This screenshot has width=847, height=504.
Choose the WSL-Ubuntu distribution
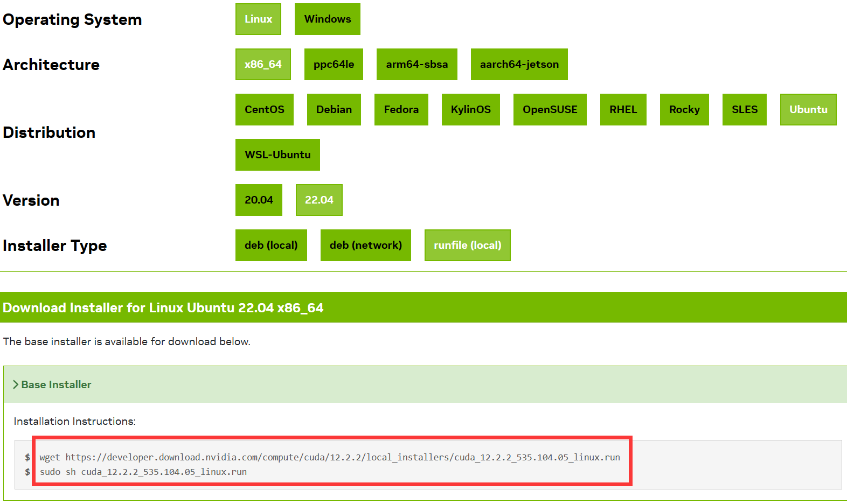point(277,155)
